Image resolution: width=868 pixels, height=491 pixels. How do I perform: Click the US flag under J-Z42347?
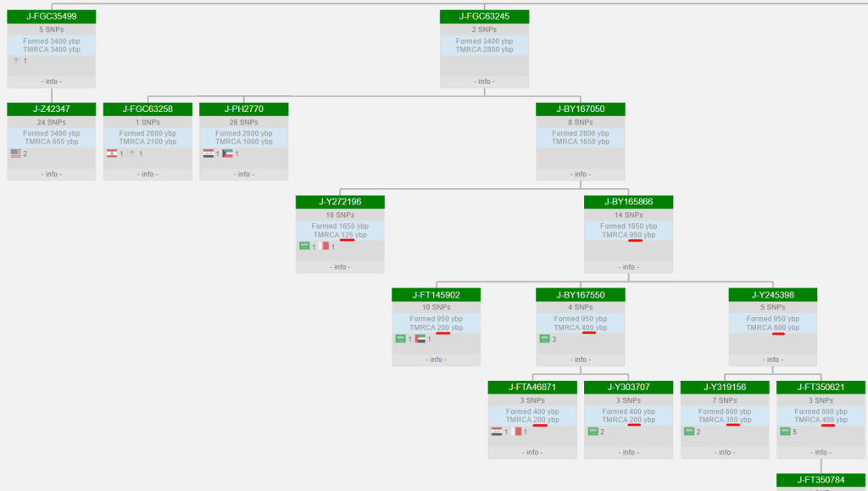(x=15, y=153)
